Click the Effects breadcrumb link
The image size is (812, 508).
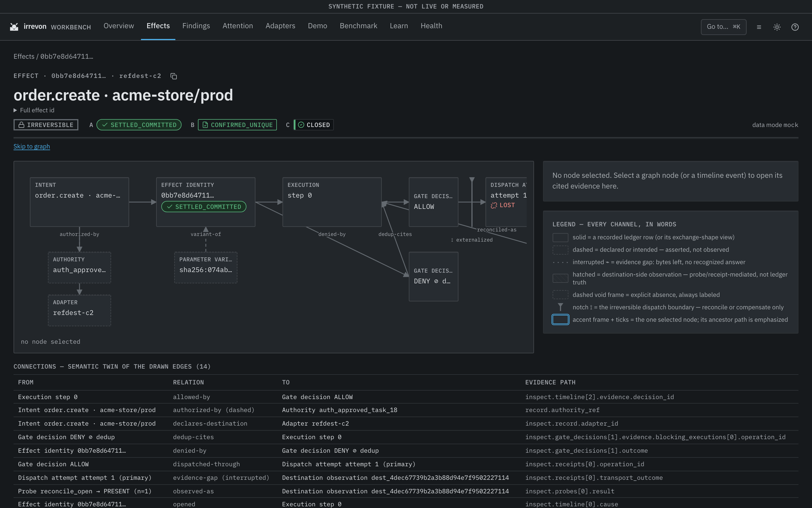pos(24,56)
